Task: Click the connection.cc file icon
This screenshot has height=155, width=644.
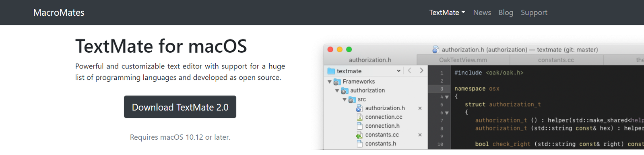Action: [359, 117]
